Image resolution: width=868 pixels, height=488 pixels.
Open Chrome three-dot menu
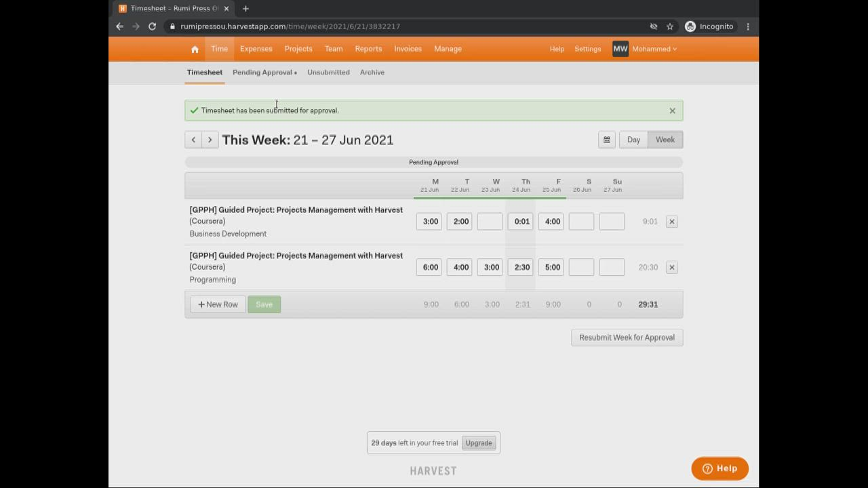[x=748, y=26]
